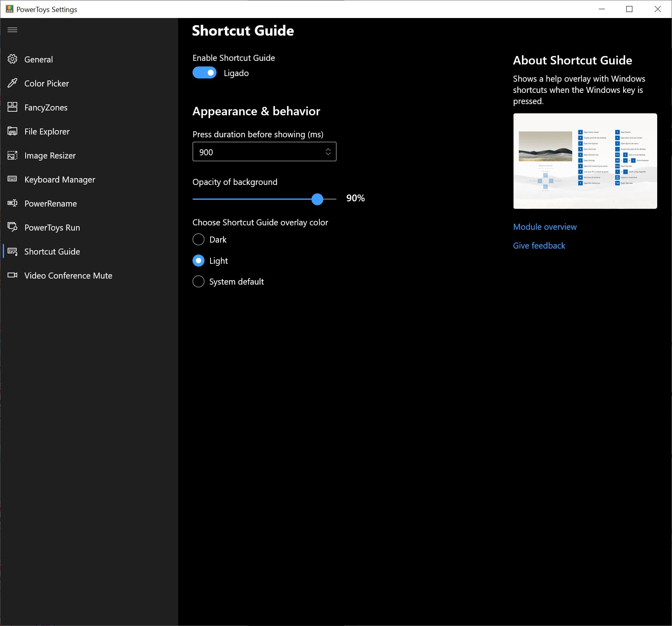Click the PowerToys app icon in title bar

10,9
